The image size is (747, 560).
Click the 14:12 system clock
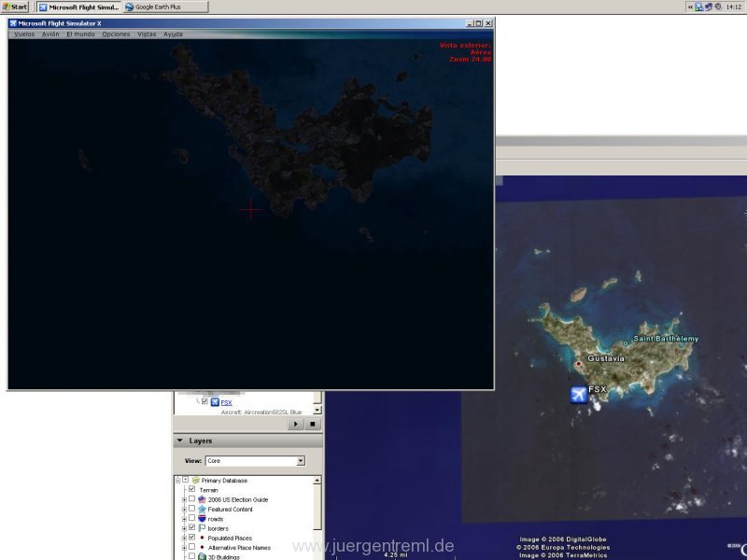point(734,7)
